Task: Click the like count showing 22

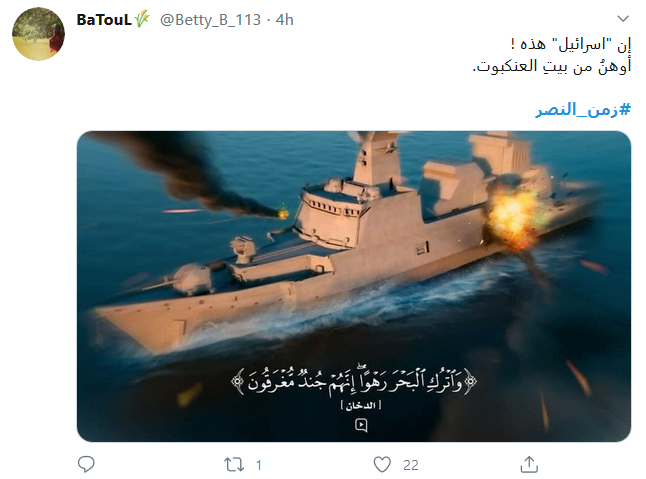Action: [410, 465]
